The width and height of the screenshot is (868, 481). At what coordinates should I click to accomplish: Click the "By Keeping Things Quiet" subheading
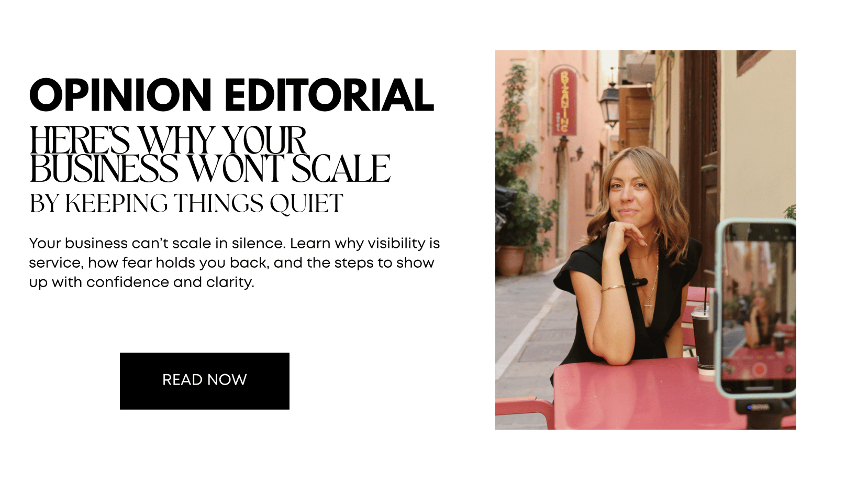[x=186, y=204]
